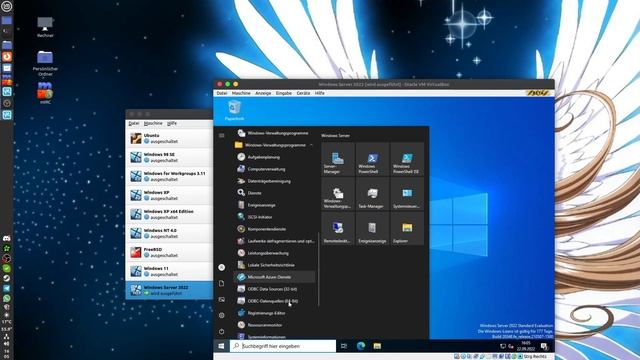
Task: Open the Anzeige menu
Action: click(x=263, y=93)
